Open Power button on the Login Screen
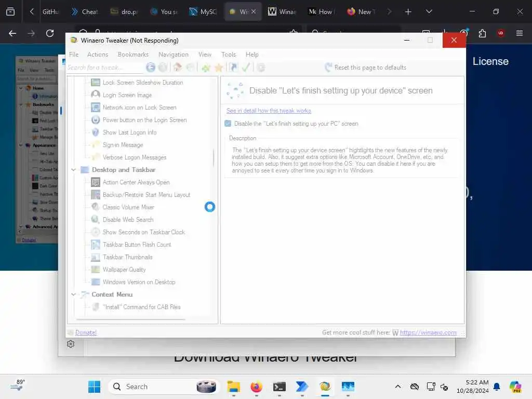This screenshot has height=399, width=532. [144, 120]
